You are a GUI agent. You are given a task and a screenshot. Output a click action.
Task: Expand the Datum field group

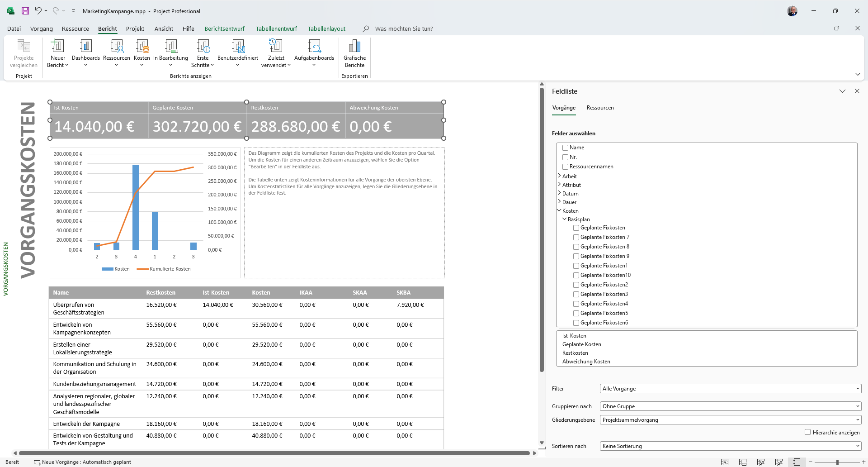pyautogui.click(x=559, y=193)
